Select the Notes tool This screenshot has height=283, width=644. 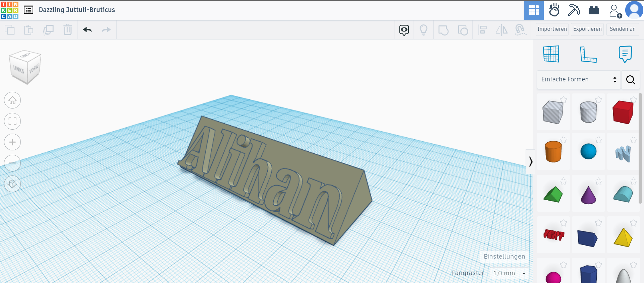(625, 54)
